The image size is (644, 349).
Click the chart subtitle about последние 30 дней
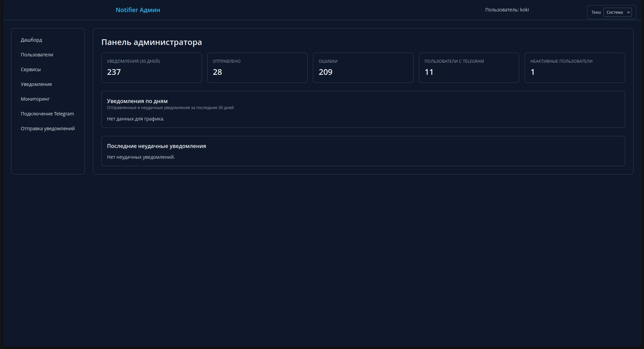(x=170, y=108)
